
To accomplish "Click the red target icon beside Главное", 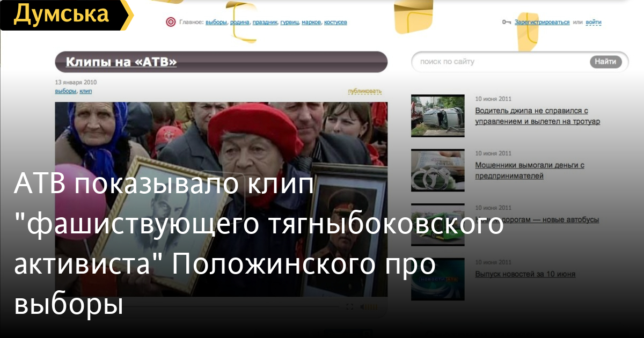I will tap(171, 22).
